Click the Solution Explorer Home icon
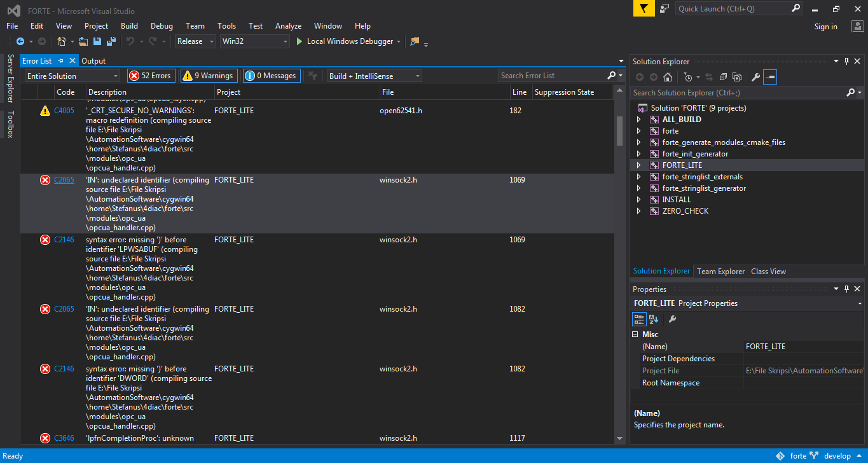Viewport: 868px width, 463px height. pos(668,77)
